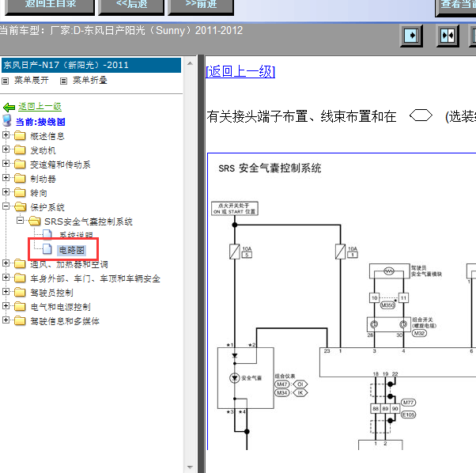
Task: Click the 驾驶信息和多媒体 folder icon
Action: click(20, 320)
